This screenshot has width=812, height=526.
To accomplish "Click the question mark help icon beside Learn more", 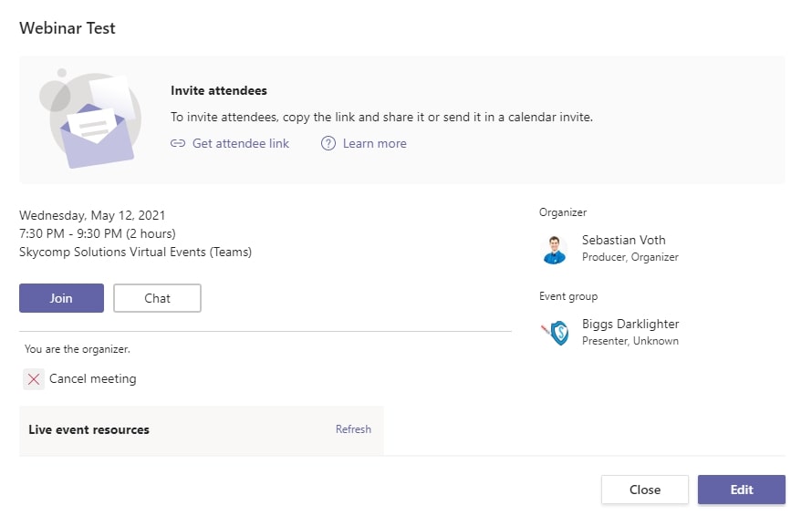I will [x=327, y=143].
